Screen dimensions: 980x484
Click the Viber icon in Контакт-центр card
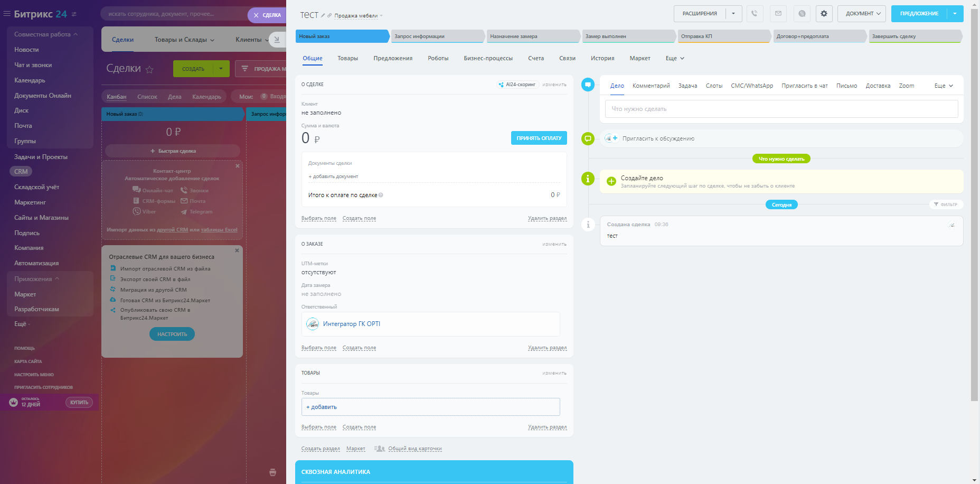point(136,211)
